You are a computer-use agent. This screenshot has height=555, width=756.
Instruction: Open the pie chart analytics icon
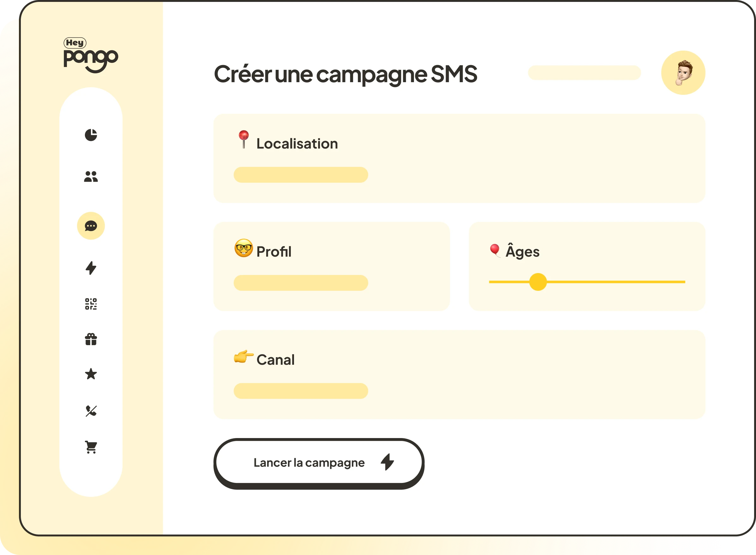pyautogui.click(x=91, y=135)
